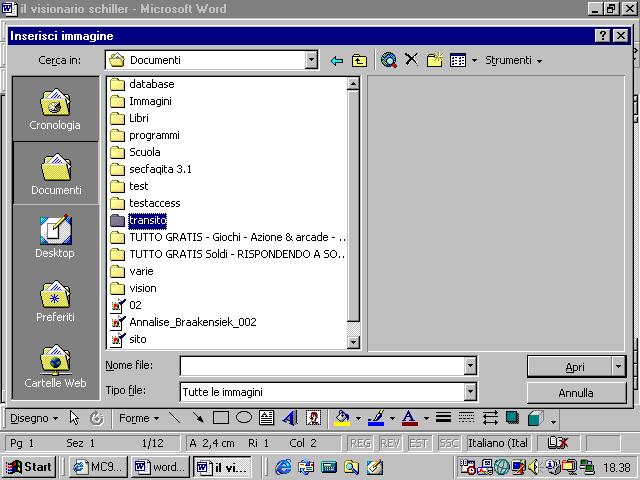Open the Search the Web icon
640x480 pixels.
click(x=389, y=60)
